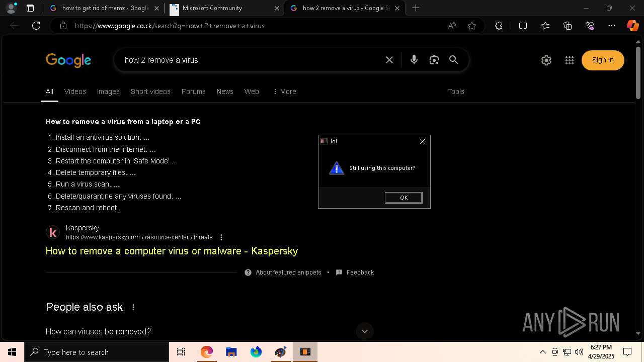Switch to Videos results tab
This screenshot has height=362, width=644.
point(75,92)
